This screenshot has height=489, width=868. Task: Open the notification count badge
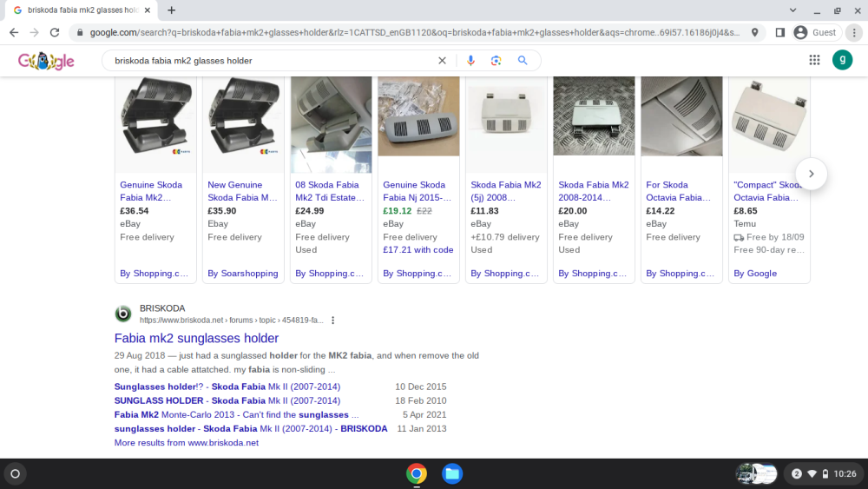[796, 473]
